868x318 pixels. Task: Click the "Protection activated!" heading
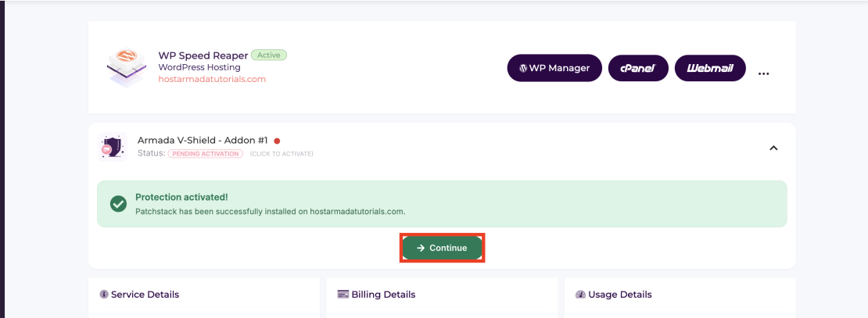point(181,197)
